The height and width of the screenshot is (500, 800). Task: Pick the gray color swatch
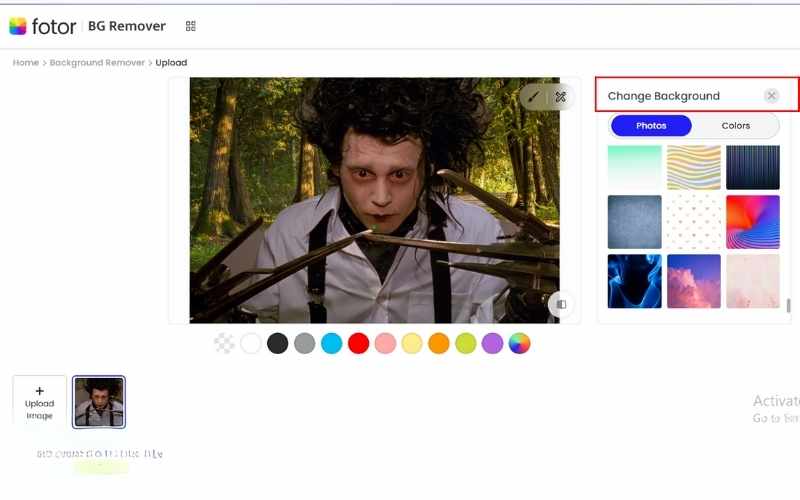tap(305, 343)
